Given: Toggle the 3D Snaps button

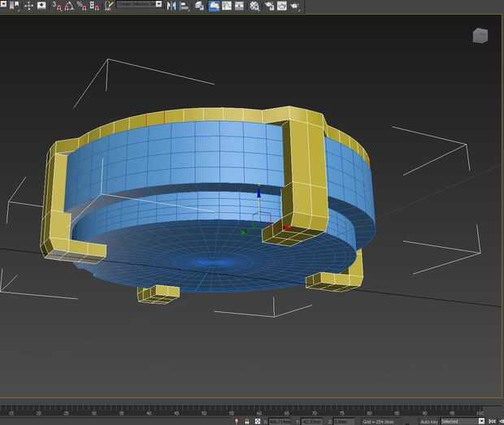Looking at the screenshot, I should coord(57,6).
